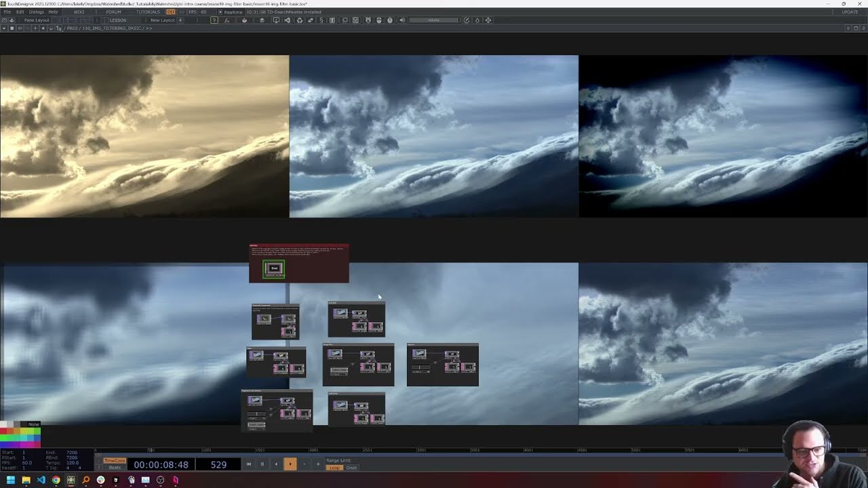The height and width of the screenshot is (488, 868).
Task: Open the WIKI link
Action: (79, 12)
